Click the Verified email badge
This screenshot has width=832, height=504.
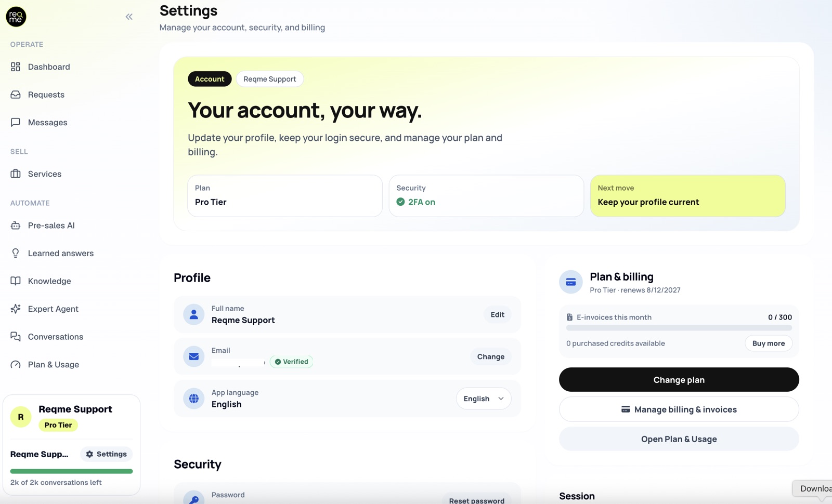click(x=292, y=362)
